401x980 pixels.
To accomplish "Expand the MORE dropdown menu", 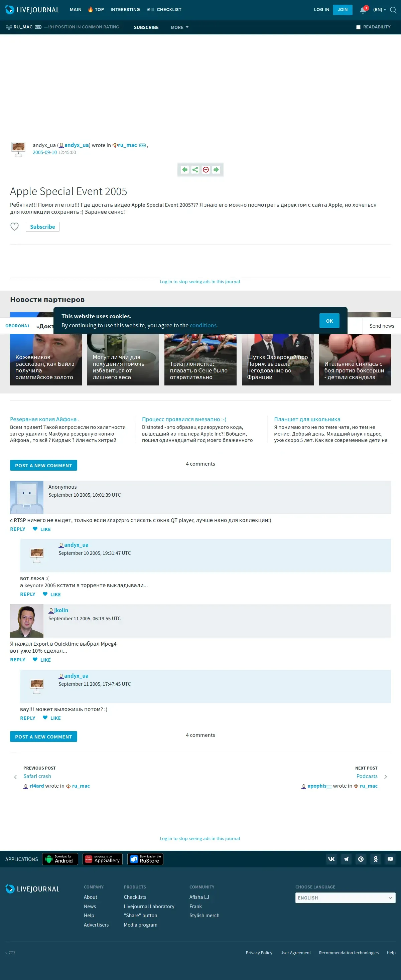I will point(179,27).
